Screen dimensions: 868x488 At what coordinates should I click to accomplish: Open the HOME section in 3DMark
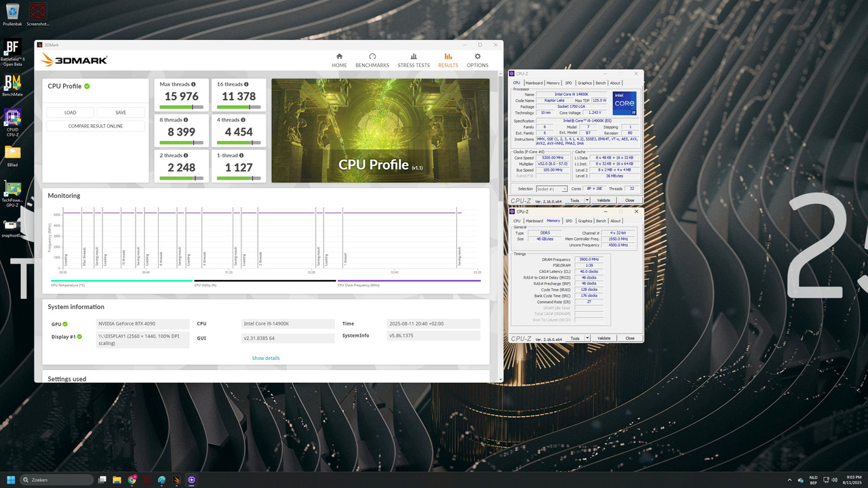[x=339, y=60]
